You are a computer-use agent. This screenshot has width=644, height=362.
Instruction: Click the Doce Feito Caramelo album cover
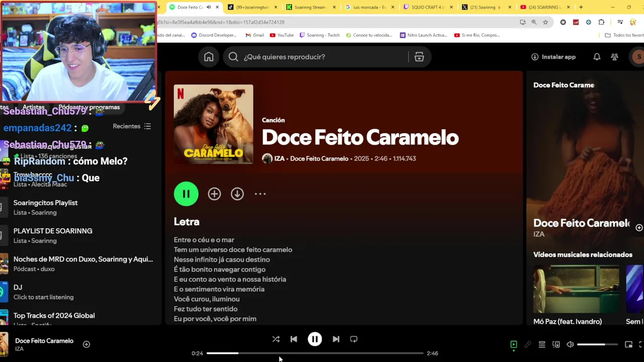[213, 124]
